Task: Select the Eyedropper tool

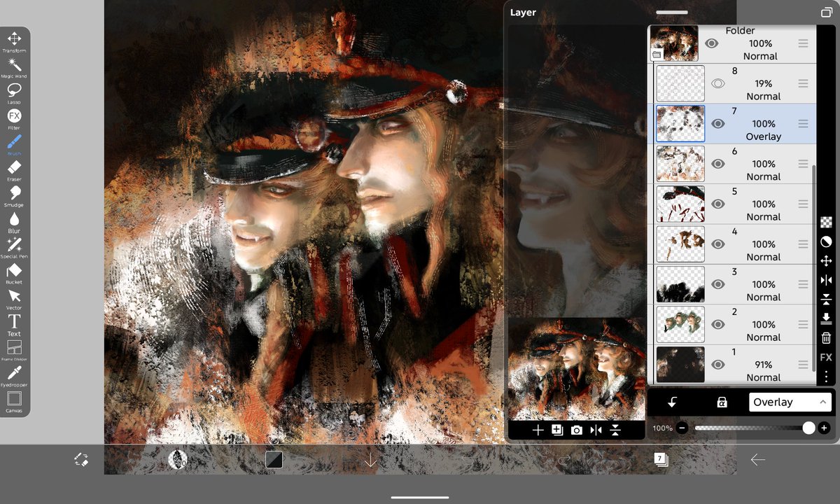Action: (x=14, y=376)
